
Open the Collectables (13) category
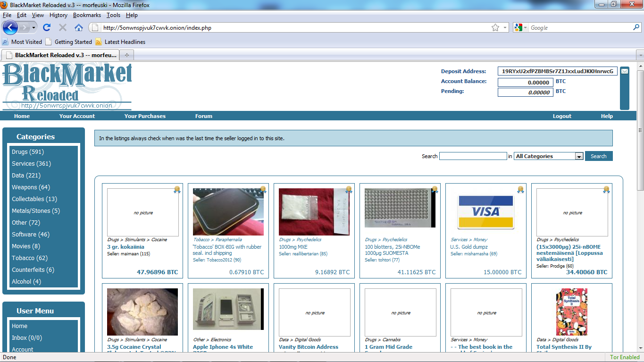pos(34,199)
